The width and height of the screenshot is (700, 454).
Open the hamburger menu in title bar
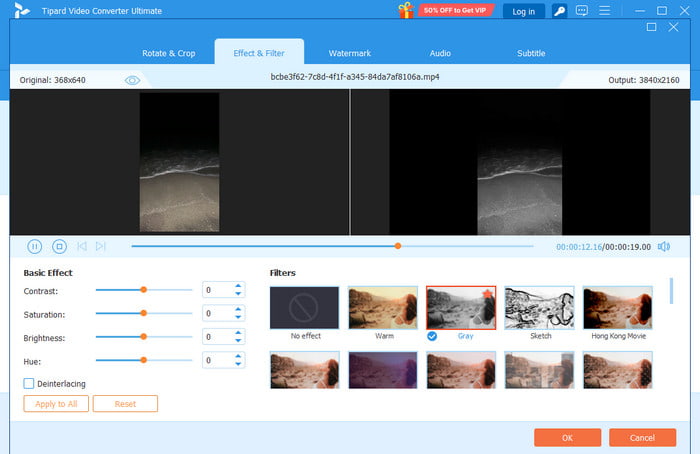(604, 10)
